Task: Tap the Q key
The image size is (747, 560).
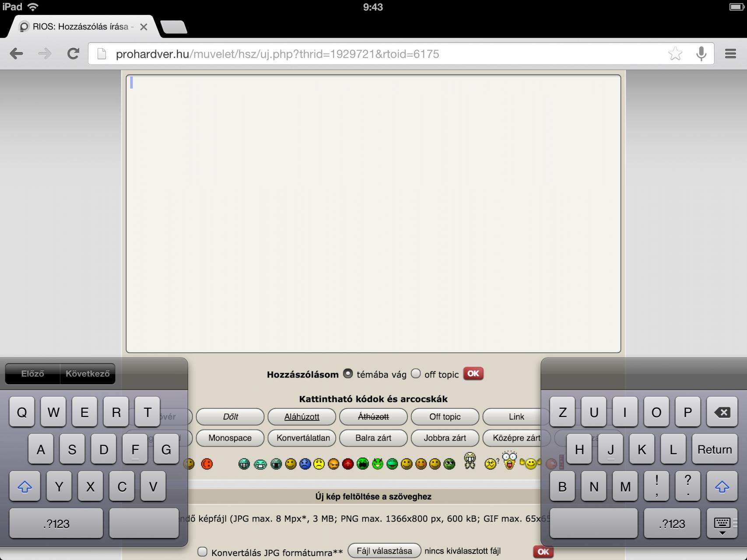Action: pos(22,412)
